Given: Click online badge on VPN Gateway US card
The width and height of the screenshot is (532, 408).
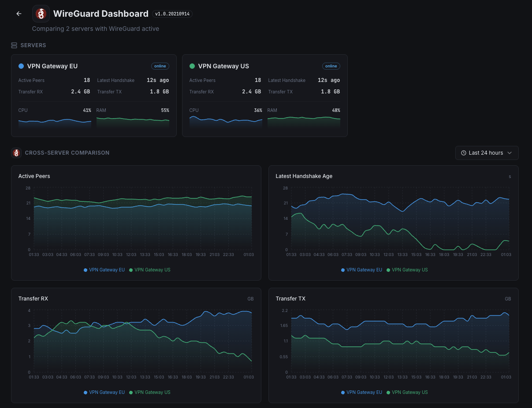Looking at the screenshot, I should (x=331, y=66).
